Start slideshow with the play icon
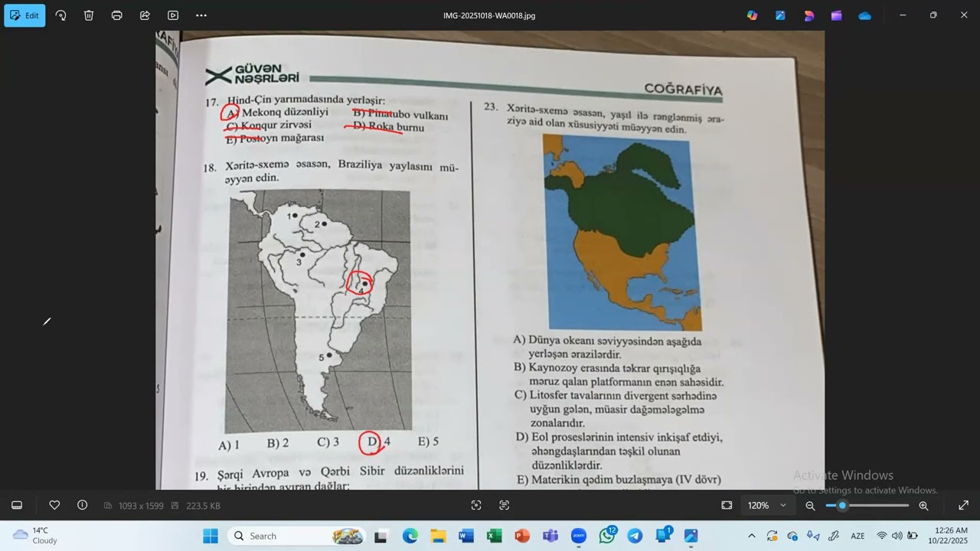Image resolution: width=980 pixels, height=551 pixels. [173, 15]
